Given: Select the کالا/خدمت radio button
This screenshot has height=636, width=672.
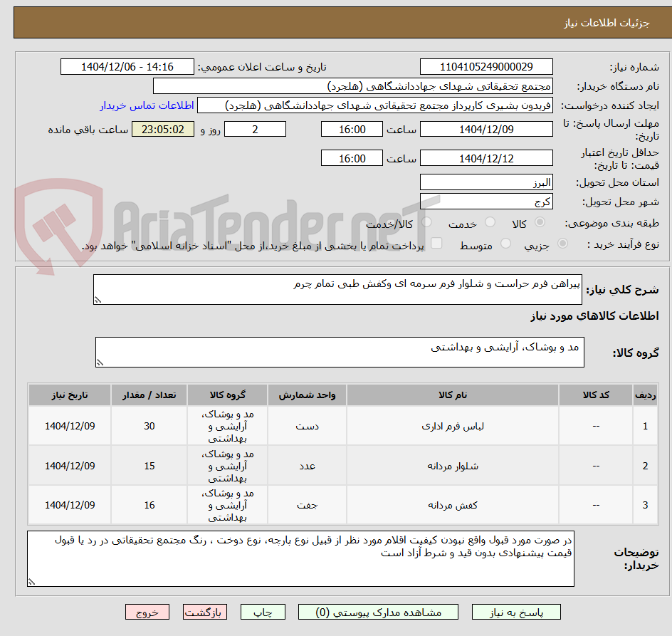Looking at the screenshot, I should click(x=426, y=222).
